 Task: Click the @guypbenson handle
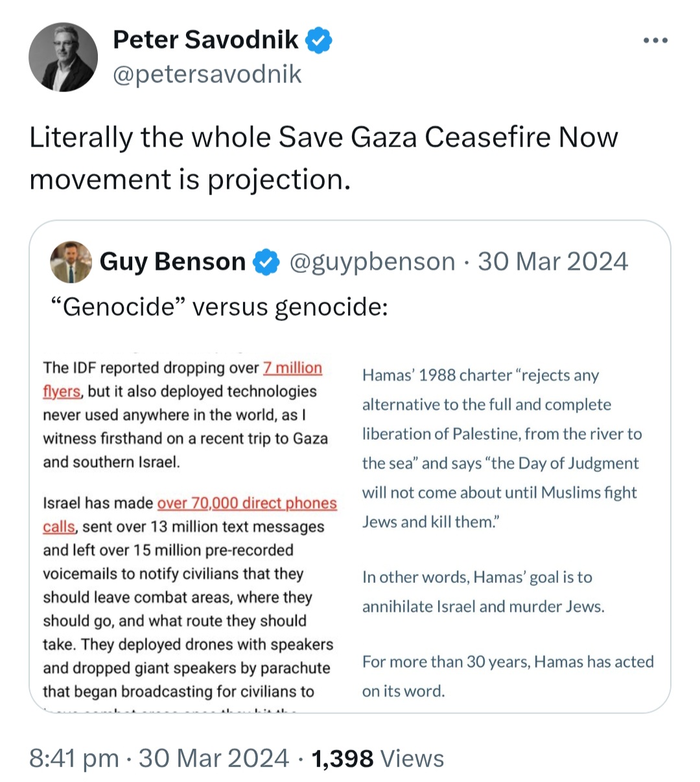point(372,262)
